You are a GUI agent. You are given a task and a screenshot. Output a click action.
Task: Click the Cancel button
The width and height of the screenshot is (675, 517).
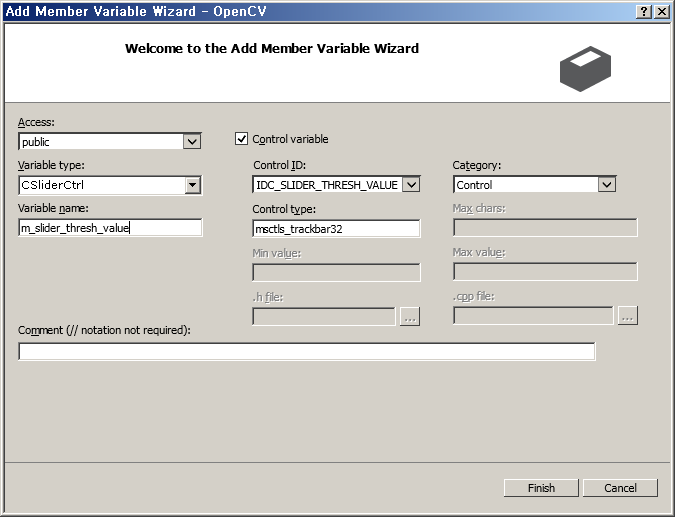(620, 488)
